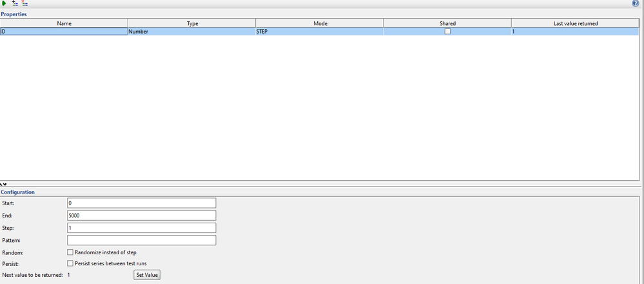Click the green run arrow icon

pos(4,3)
